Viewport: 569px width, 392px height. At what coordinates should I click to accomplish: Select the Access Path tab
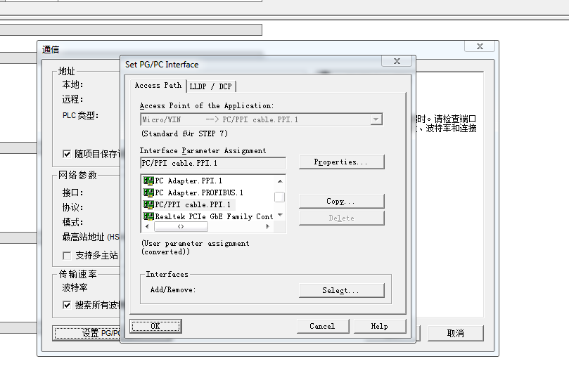158,85
